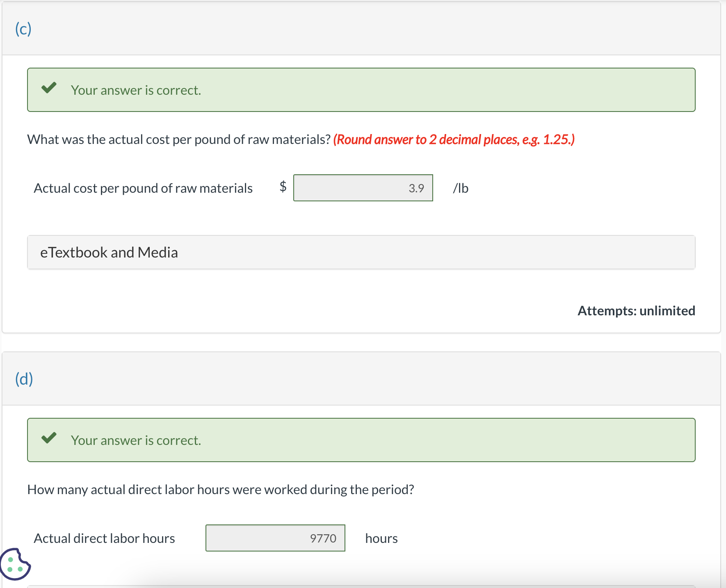The image size is (726, 588).
Task: Expand the eTextbook and Media section
Action: (361, 252)
